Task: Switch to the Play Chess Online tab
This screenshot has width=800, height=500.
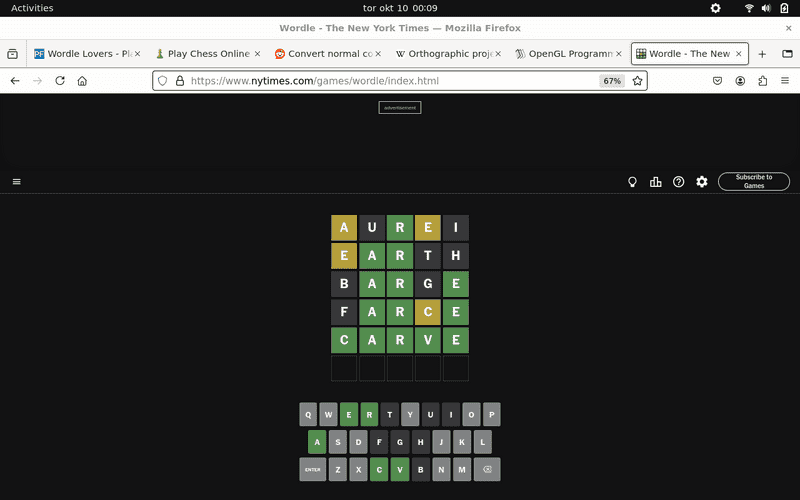Action: click(x=208, y=54)
